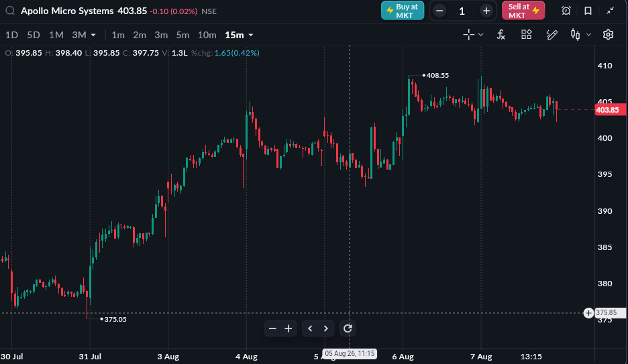This screenshot has width=628, height=364.
Task: Decrease order quantity with minus
Action: (439, 11)
